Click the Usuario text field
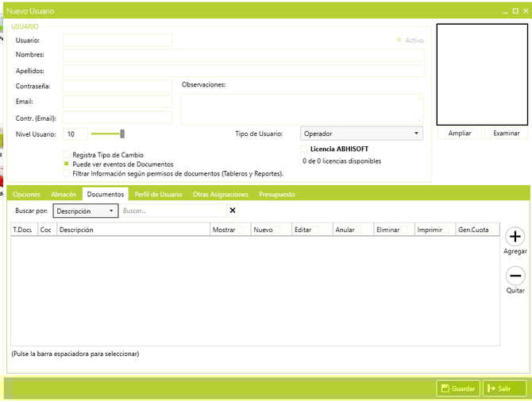532x403 pixels. click(x=117, y=40)
